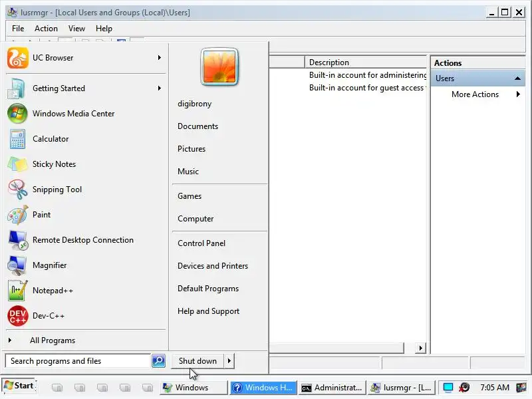Screen dimensions: 532x399
Task: Click the user account picture
Action: [219, 67]
